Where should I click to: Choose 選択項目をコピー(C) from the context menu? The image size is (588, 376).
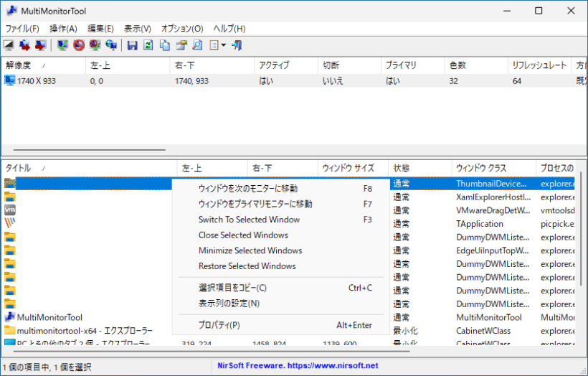281,288
